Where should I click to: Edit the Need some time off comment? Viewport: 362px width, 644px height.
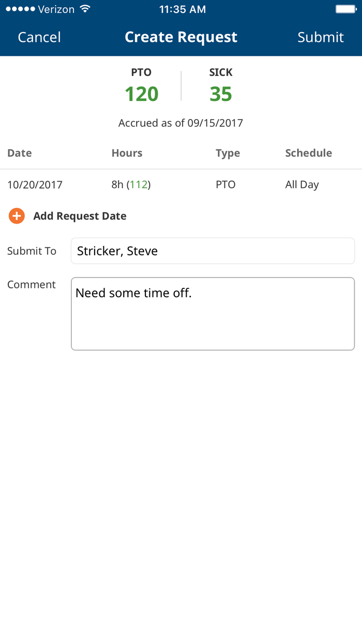pyautogui.click(x=213, y=313)
